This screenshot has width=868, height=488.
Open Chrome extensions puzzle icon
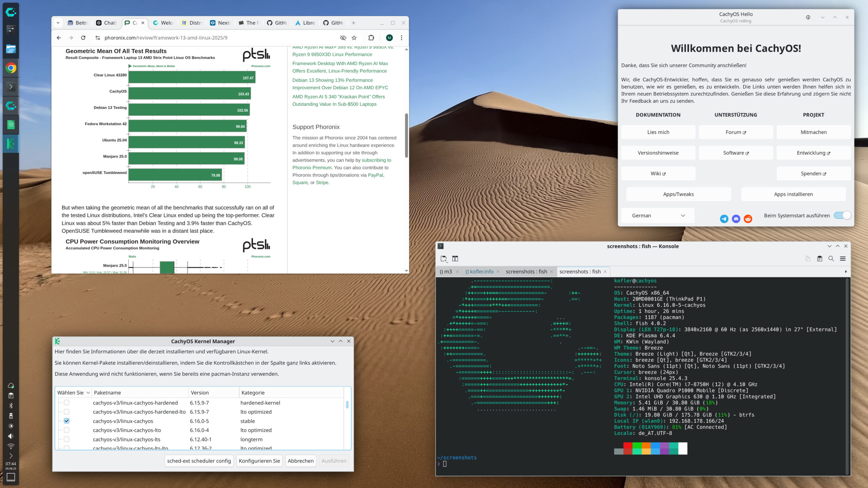coord(371,38)
